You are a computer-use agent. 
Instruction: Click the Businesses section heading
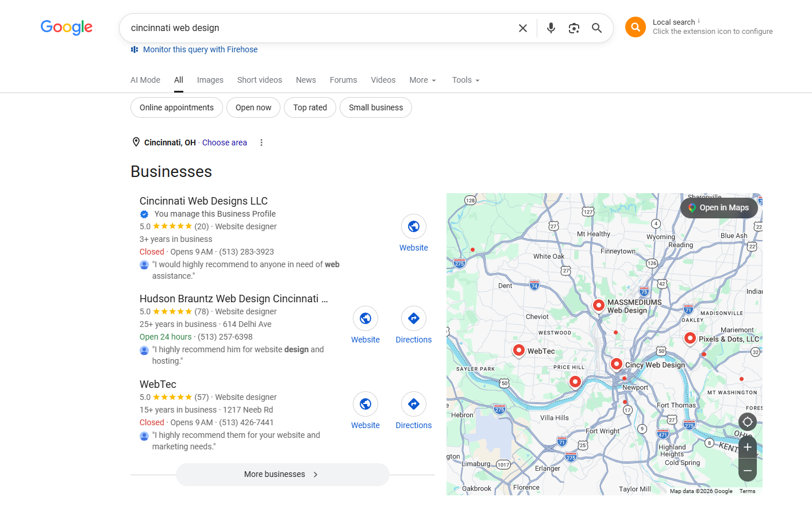pos(171,172)
